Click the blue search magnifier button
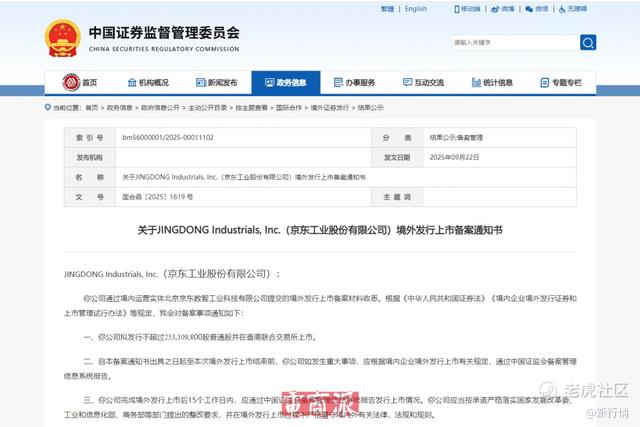 point(588,42)
